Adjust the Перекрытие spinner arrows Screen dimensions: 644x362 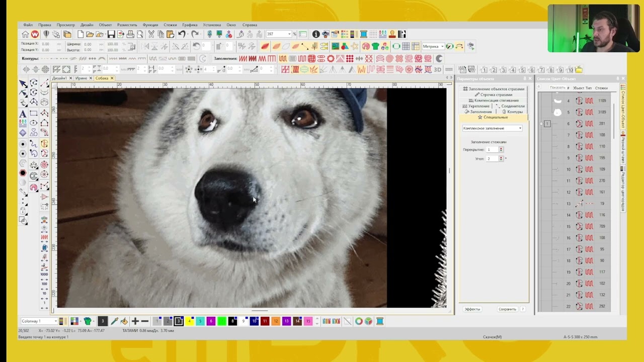(x=501, y=150)
